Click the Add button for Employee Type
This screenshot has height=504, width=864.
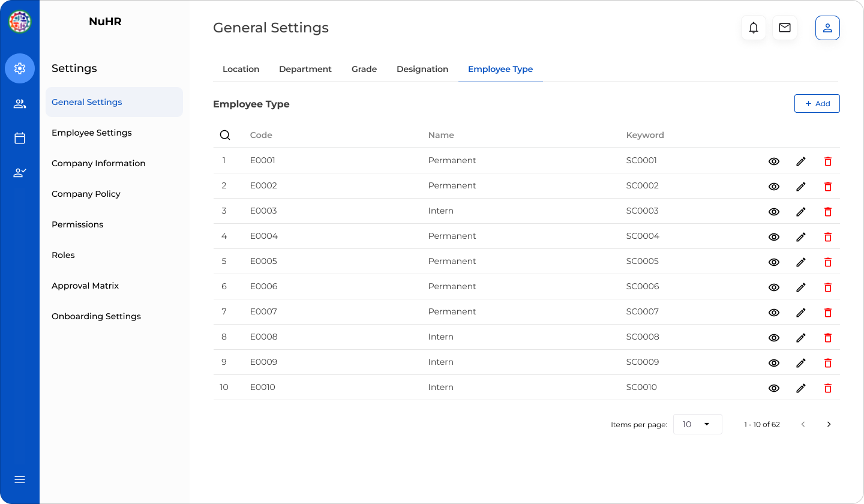(x=817, y=103)
